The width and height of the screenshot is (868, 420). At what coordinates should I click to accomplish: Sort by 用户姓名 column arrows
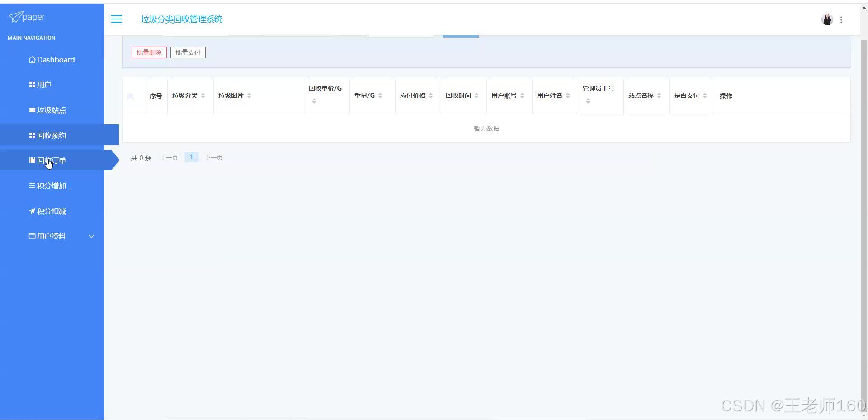(568, 95)
